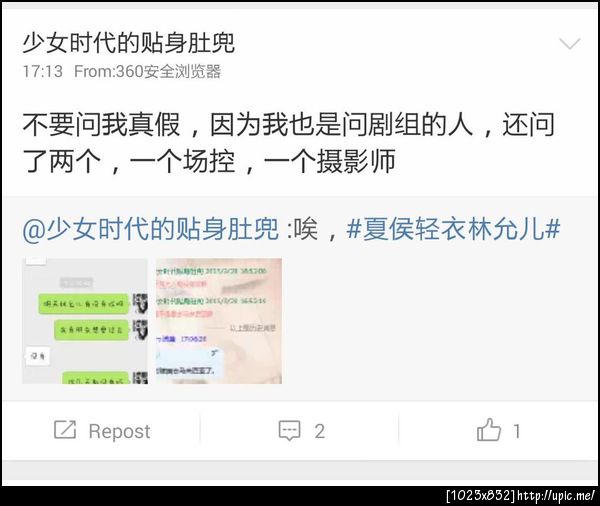The image size is (600, 506).
Task: Open author profile 少女时代的贴身肚兜 at top
Action: click(129, 42)
